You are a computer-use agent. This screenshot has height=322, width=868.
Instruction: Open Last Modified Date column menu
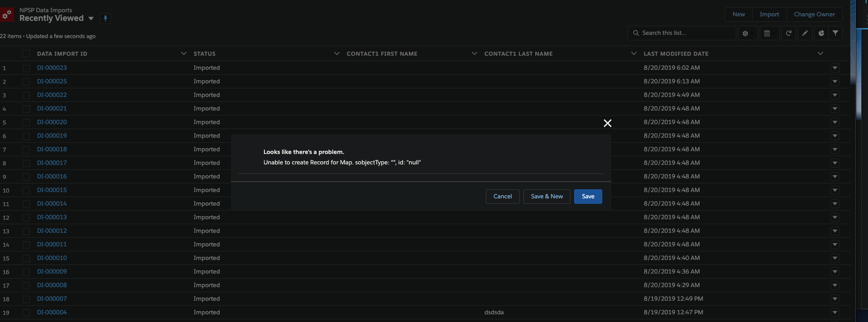click(820, 53)
